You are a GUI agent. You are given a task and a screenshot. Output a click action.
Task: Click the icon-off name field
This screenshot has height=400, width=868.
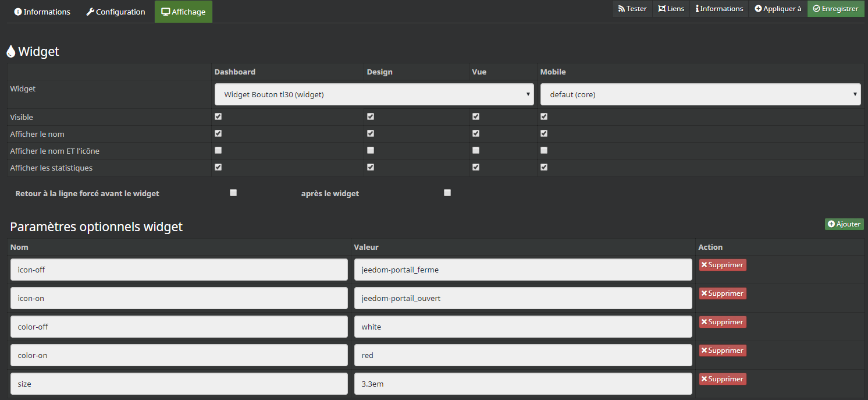(179, 270)
